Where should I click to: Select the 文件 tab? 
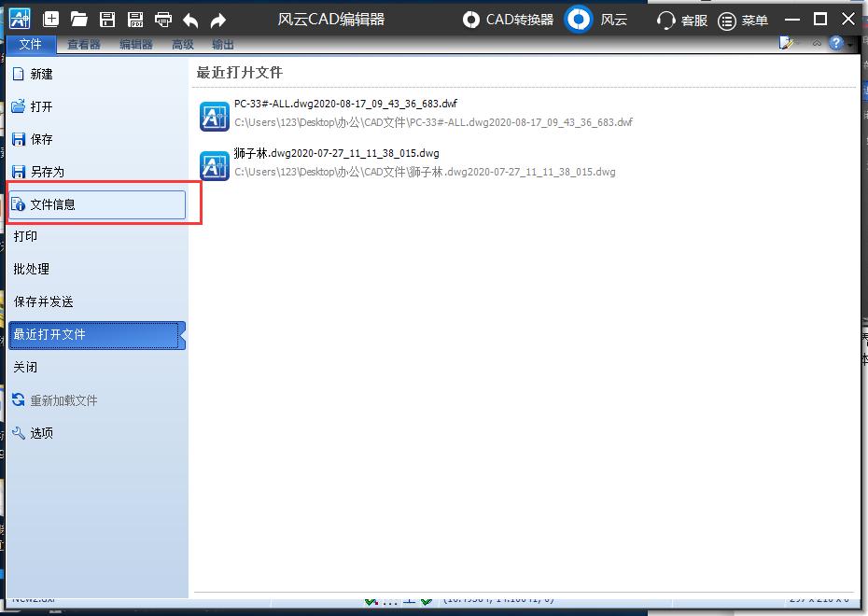click(31, 44)
